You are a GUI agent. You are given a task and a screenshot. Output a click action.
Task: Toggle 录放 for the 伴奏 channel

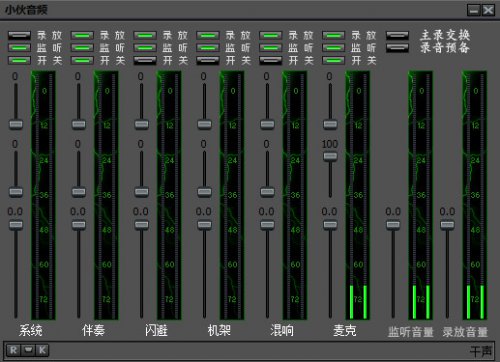coord(82,35)
